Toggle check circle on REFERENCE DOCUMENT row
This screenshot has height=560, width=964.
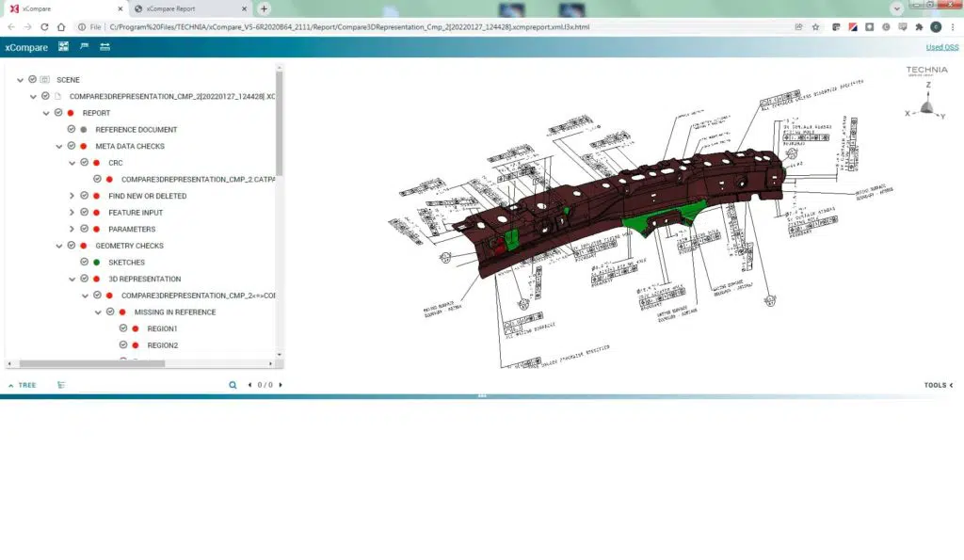pos(72,129)
